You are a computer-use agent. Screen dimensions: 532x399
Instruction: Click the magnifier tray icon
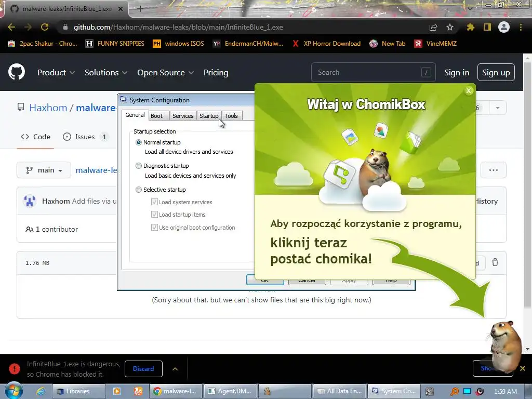(454, 391)
